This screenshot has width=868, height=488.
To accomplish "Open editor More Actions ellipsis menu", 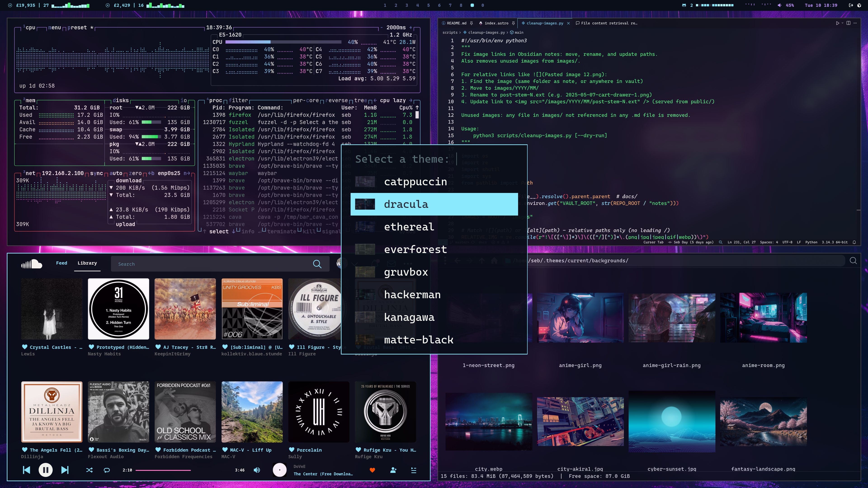I will point(855,23).
